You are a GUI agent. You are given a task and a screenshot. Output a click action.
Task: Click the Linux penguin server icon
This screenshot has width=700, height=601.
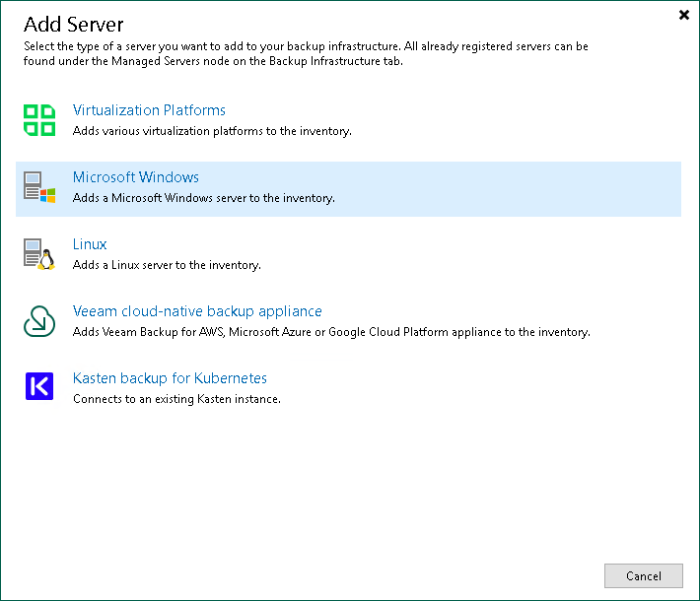pyautogui.click(x=39, y=254)
